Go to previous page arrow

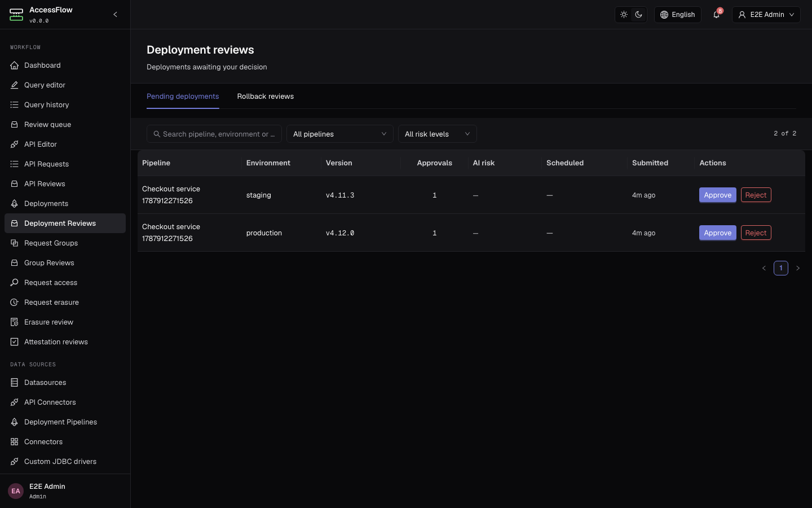pos(764,268)
